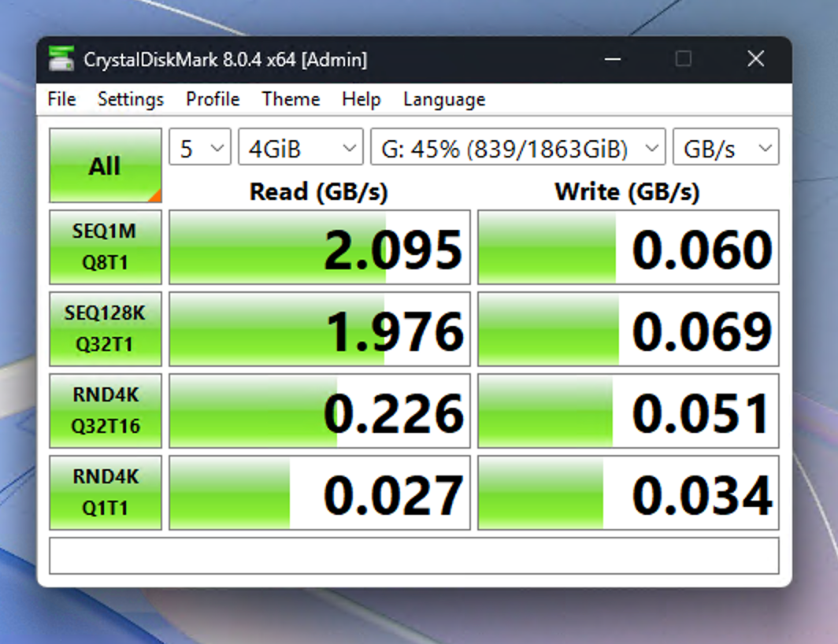Viewport: 838px width, 644px height.
Task: Open the drive selection dropdown G: 45%
Action: tap(518, 147)
